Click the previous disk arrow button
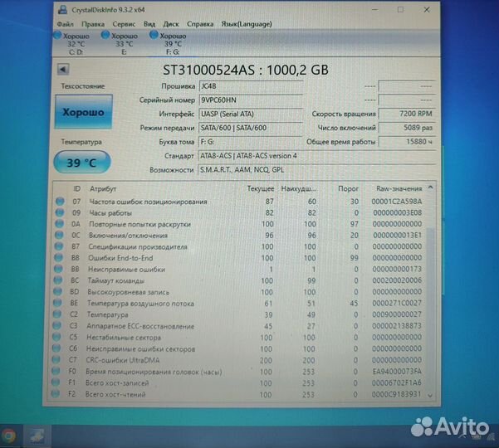This screenshot has height=448, width=499. coord(63,70)
